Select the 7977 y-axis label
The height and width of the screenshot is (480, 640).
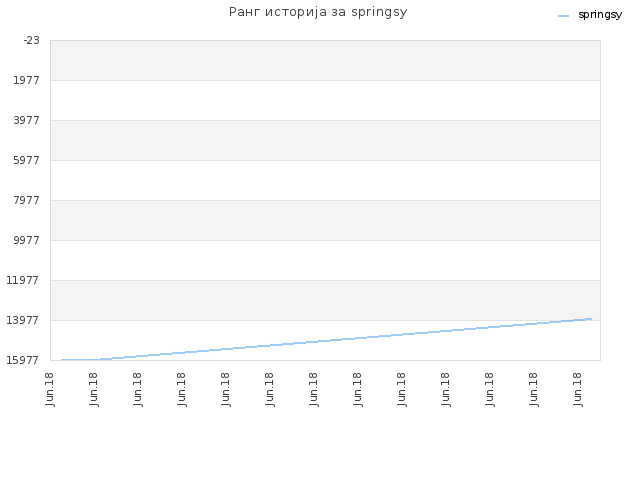pyautogui.click(x=27, y=200)
